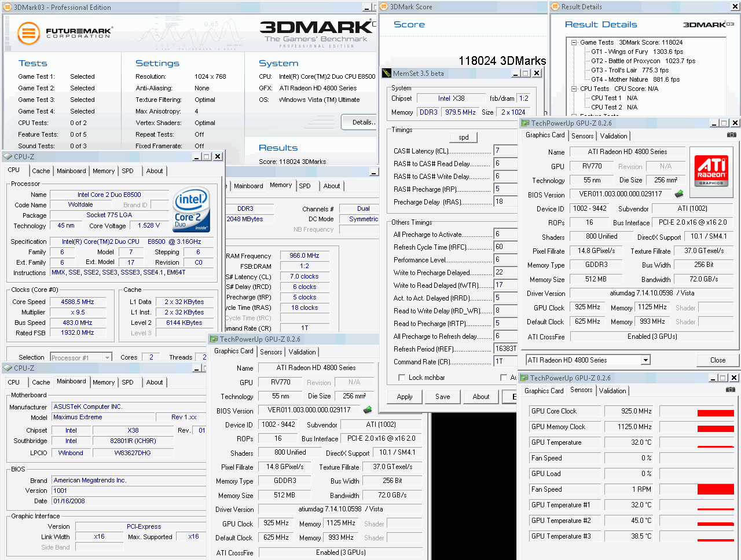
Task: Click the MemSet 3.5 beta title bar icon
Action: click(x=387, y=74)
